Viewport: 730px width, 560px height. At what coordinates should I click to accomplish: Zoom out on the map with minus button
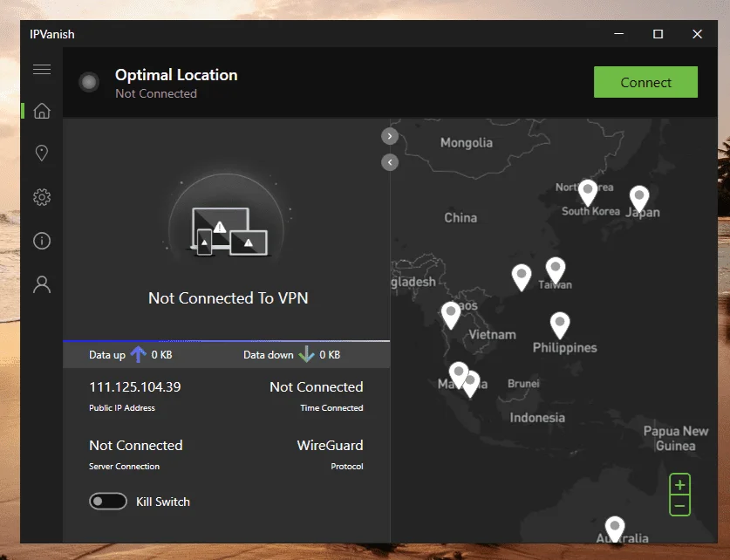point(679,506)
